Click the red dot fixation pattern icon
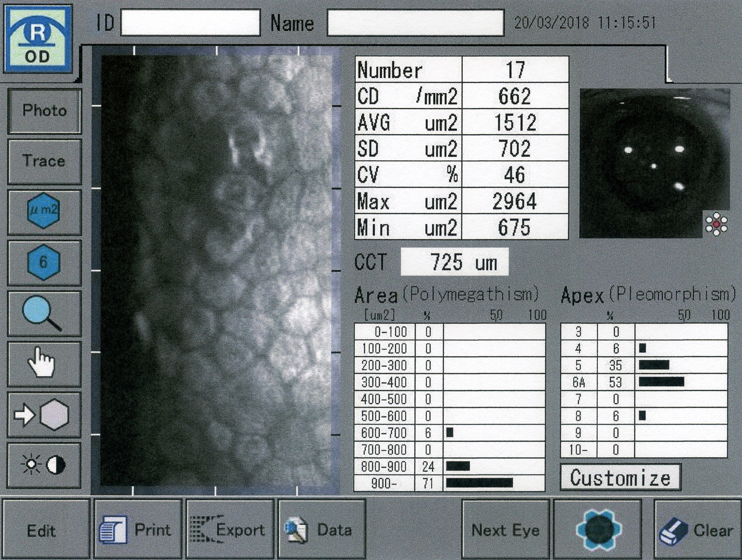This screenshot has width=742, height=560. [x=716, y=225]
